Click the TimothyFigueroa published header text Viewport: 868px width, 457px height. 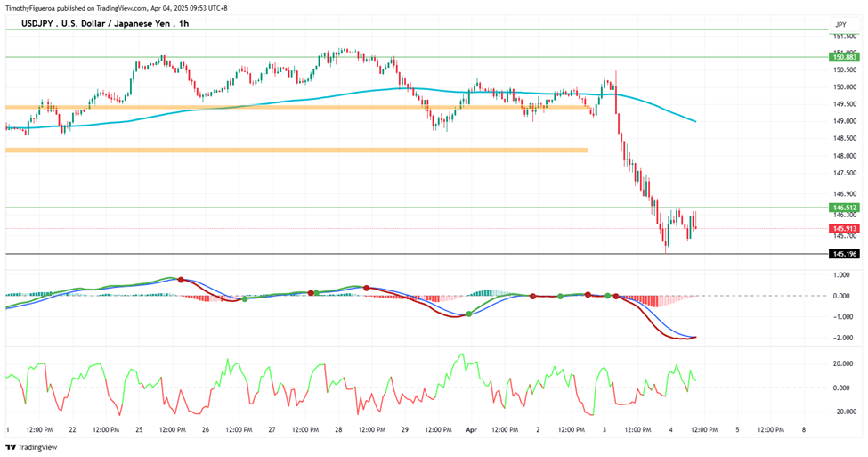pyautogui.click(x=117, y=8)
